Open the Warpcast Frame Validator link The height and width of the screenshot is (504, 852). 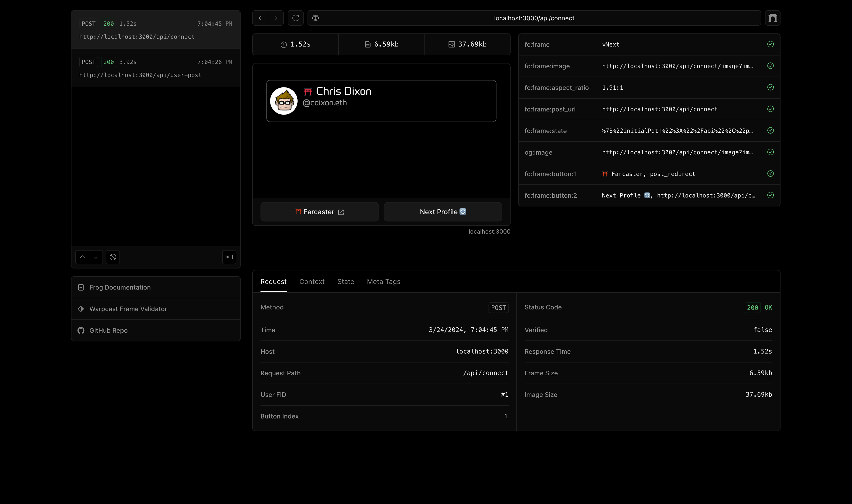tap(156, 309)
